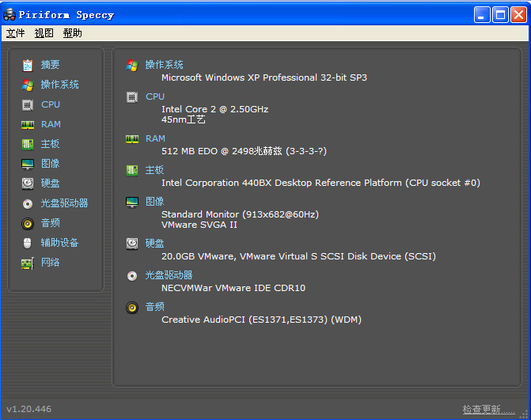Click the CPU chip icon in sidebar
The image size is (531, 420).
click(28, 104)
